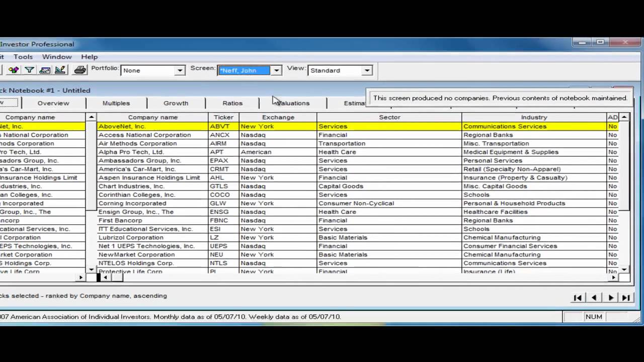Click ticker cell COCO
Screen dimensions: 644x362
223,195
